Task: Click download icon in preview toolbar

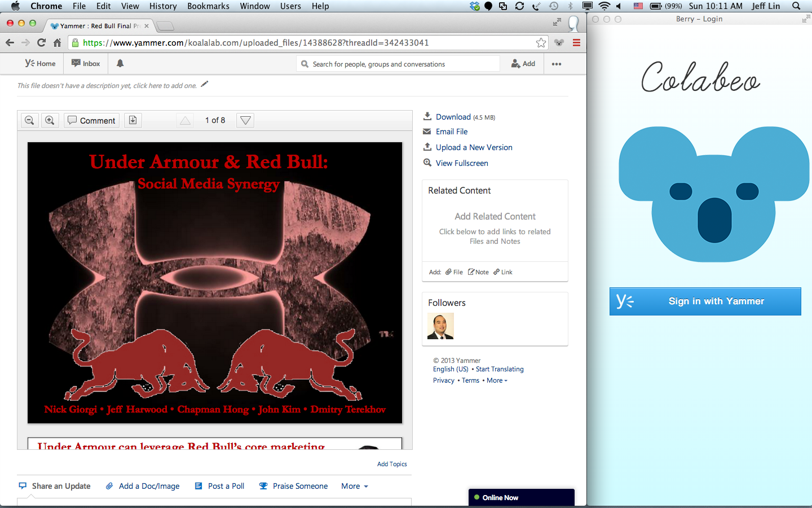Action: (133, 120)
